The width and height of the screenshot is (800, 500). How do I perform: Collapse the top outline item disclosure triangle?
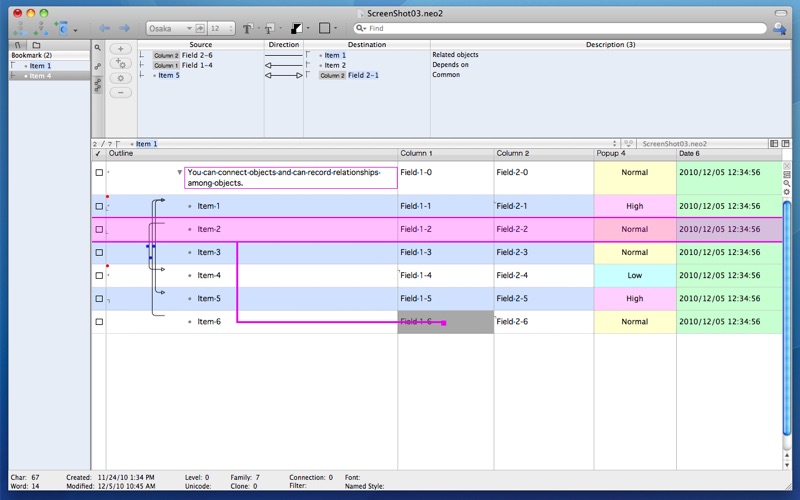180,172
